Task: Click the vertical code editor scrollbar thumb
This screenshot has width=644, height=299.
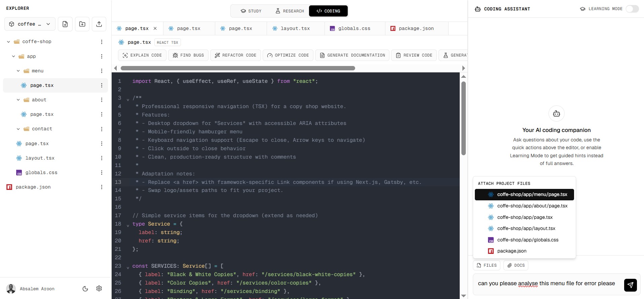Action: (x=463, y=118)
